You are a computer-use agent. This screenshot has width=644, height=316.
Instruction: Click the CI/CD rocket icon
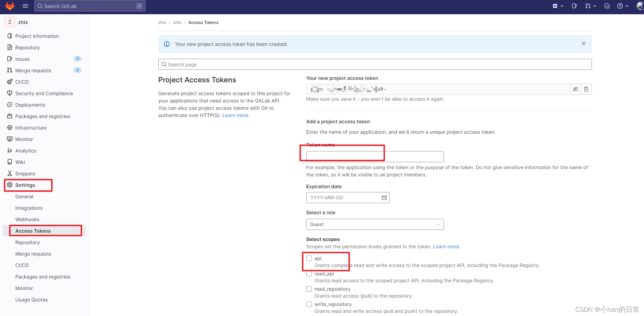pos(10,82)
